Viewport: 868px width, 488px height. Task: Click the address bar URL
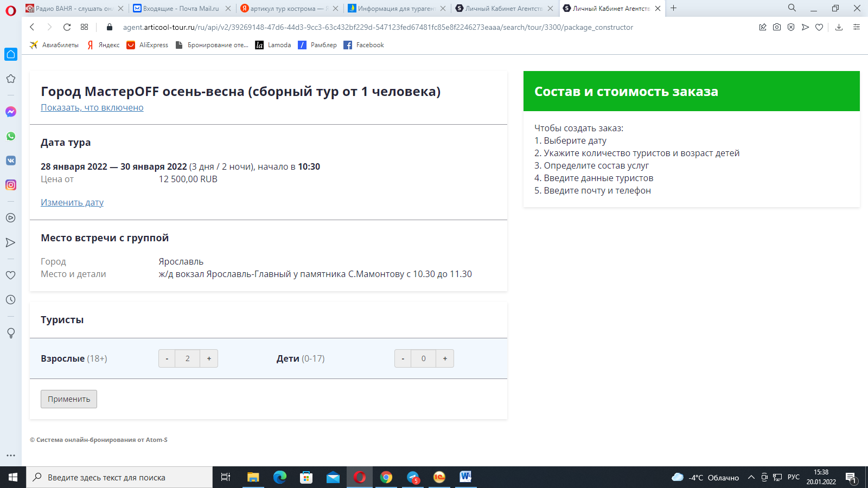(x=378, y=27)
